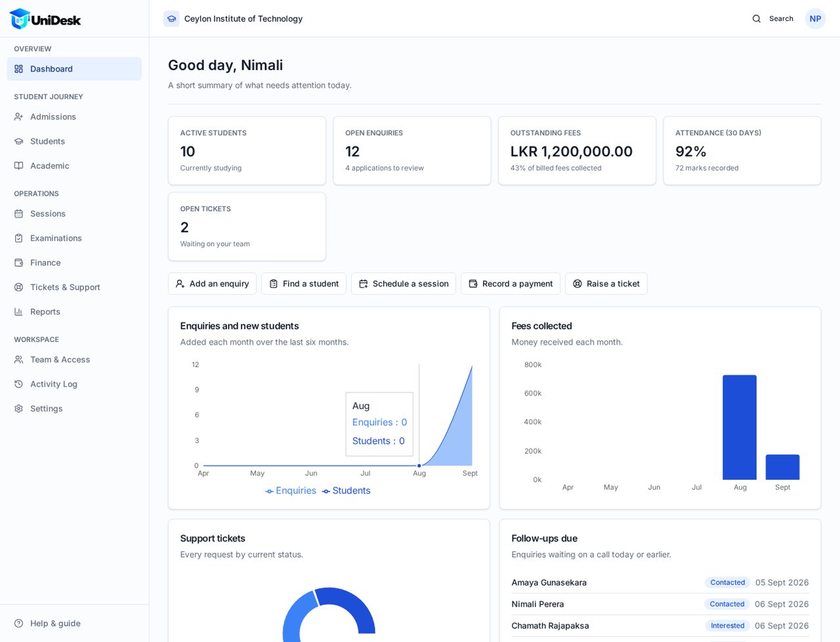
Task: View the Activity Log
Action: pyautogui.click(x=74, y=384)
